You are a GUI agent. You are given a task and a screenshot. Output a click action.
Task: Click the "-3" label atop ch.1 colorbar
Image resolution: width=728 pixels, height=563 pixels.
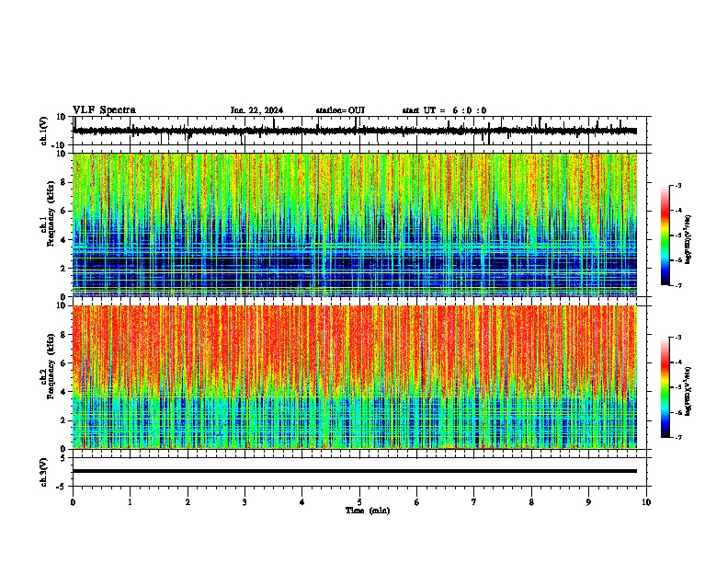point(677,185)
